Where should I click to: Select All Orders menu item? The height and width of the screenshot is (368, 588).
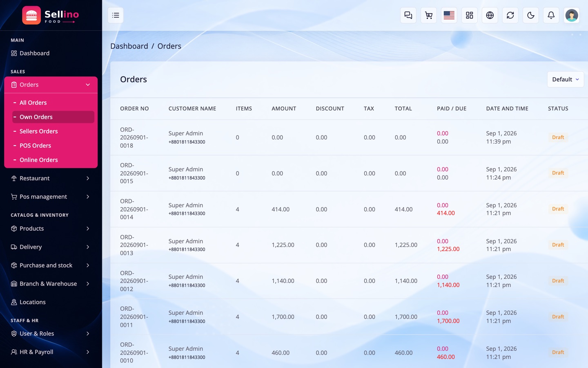53,103
